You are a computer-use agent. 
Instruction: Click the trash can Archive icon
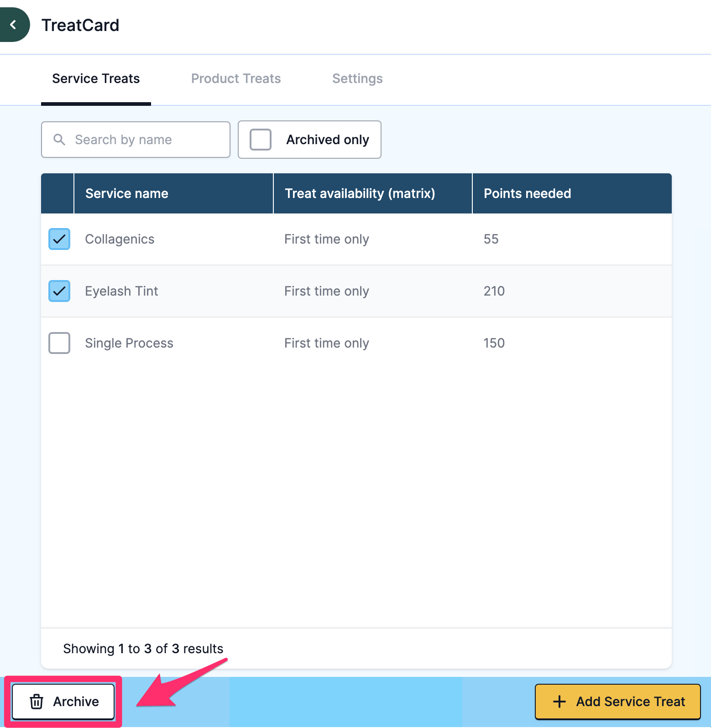37,702
